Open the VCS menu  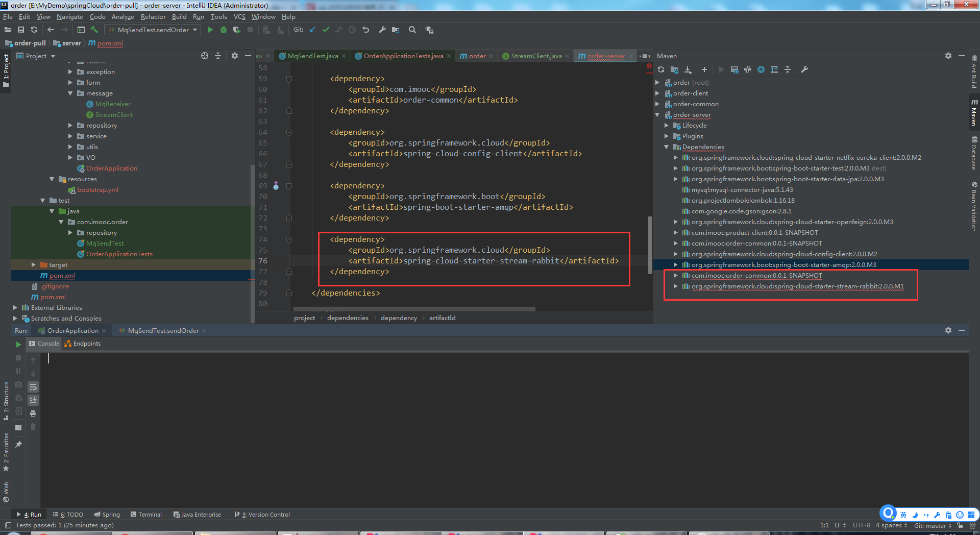coord(239,17)
